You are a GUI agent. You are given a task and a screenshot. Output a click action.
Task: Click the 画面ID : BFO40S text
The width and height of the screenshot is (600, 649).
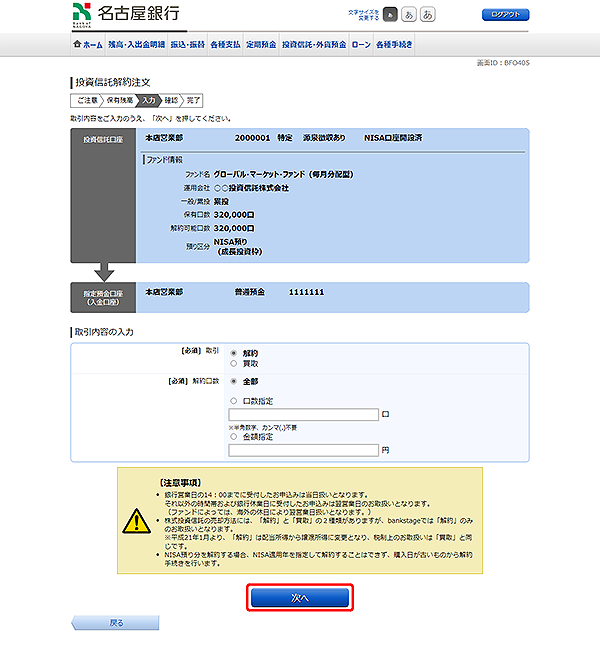[x=503, y=63]
